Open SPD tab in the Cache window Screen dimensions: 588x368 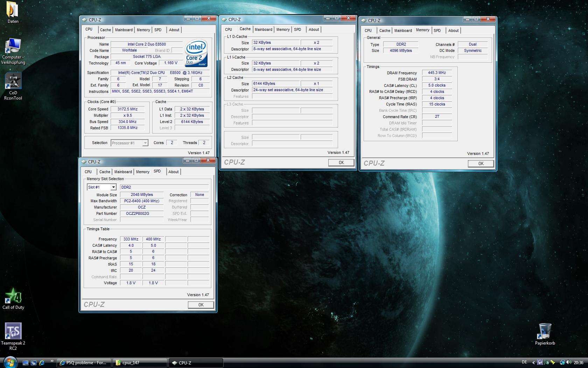pyautogui.click(x=297, y=30)
